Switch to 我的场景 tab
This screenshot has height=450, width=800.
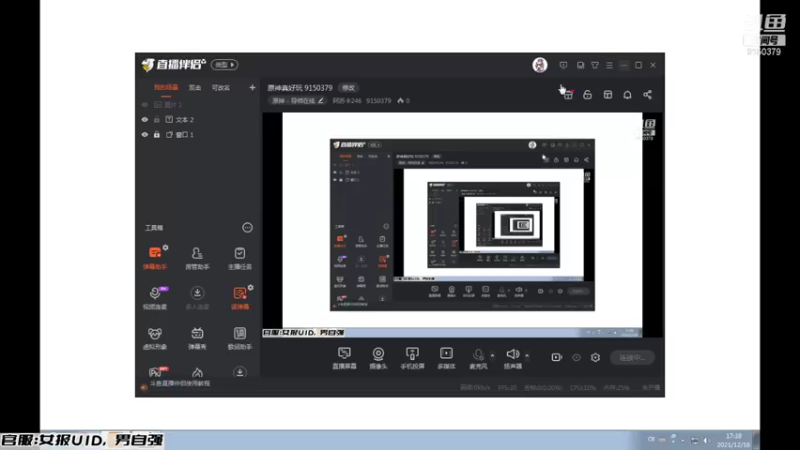coord(166,88)
